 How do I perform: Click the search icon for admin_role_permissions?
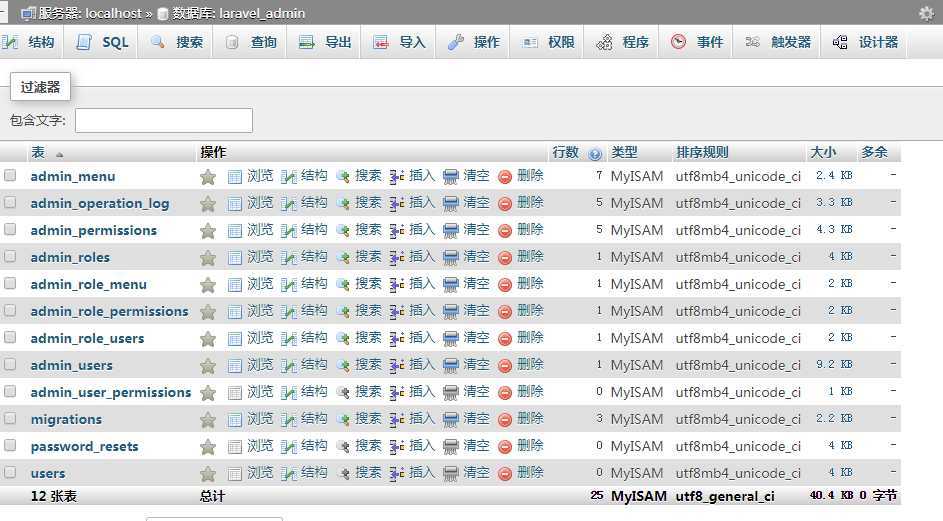coord(343,312)
